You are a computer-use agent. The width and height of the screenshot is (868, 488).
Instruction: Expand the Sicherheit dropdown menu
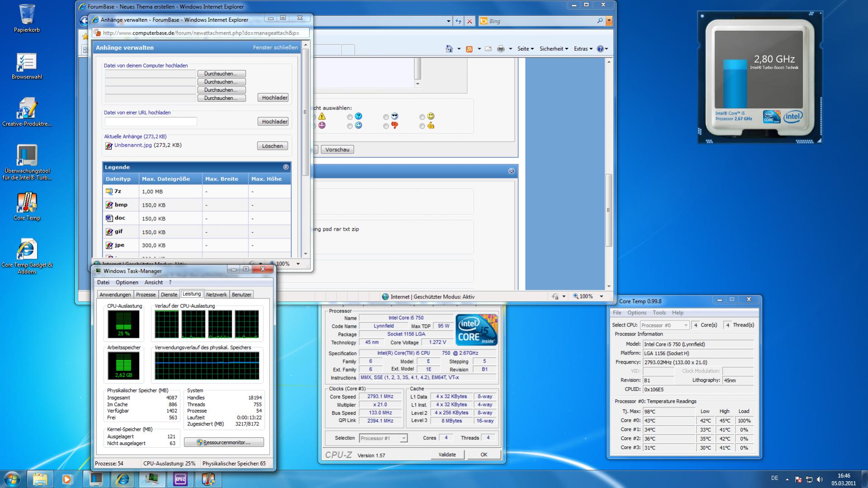point(553,49)
